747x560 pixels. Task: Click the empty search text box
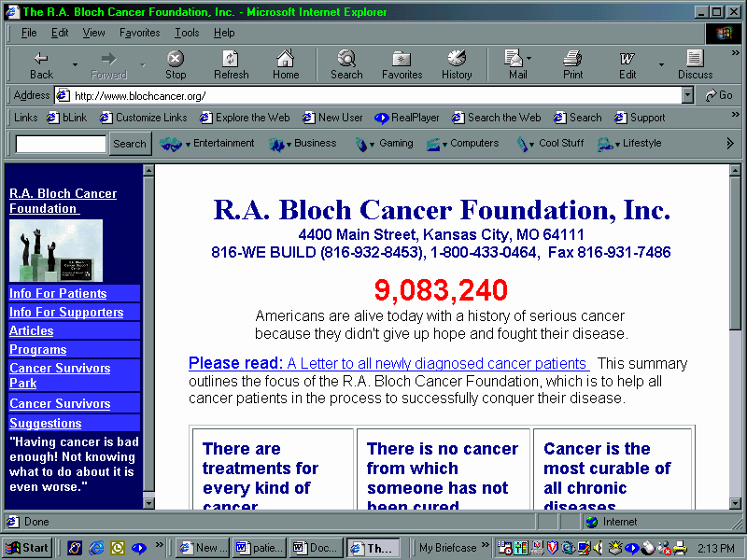(61, 144)
